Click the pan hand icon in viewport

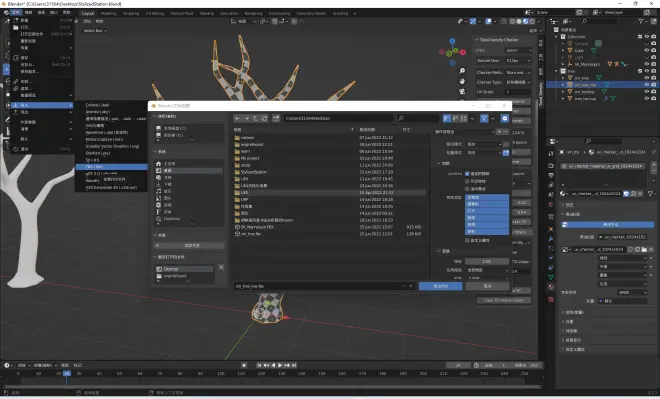point(462,81)
